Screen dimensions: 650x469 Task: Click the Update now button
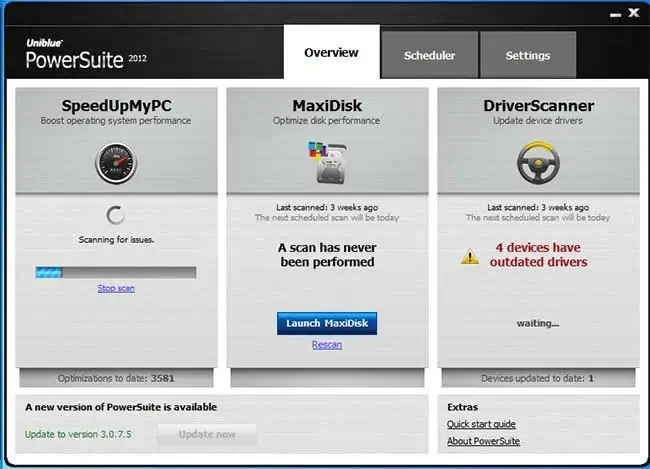(x=207, y=435)
